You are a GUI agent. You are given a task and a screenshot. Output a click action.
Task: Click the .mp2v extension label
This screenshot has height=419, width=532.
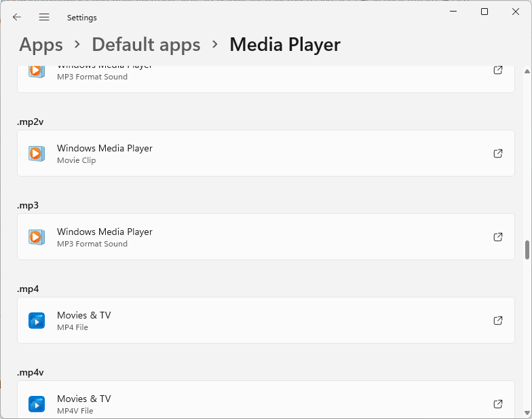pos(30,122)
